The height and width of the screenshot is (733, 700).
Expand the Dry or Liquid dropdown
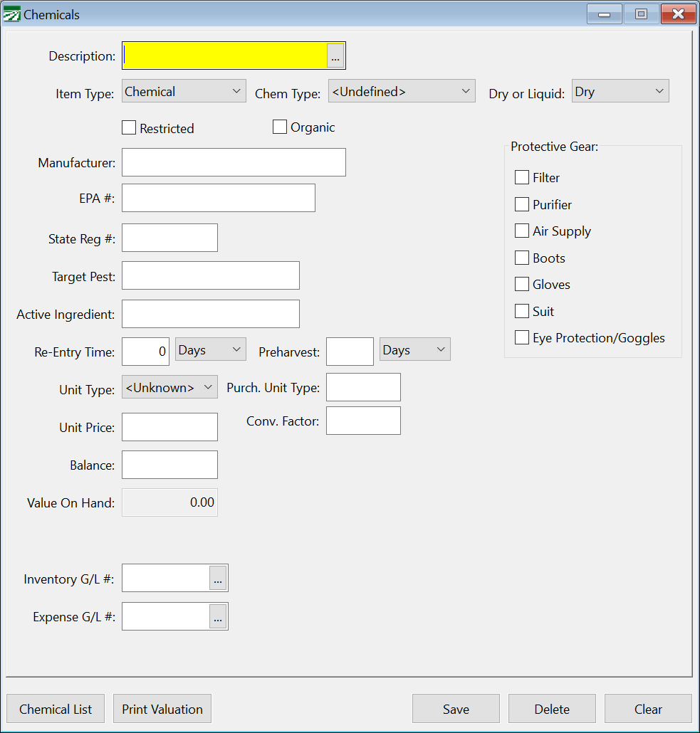pyautogui.click(x=620, y=92)
